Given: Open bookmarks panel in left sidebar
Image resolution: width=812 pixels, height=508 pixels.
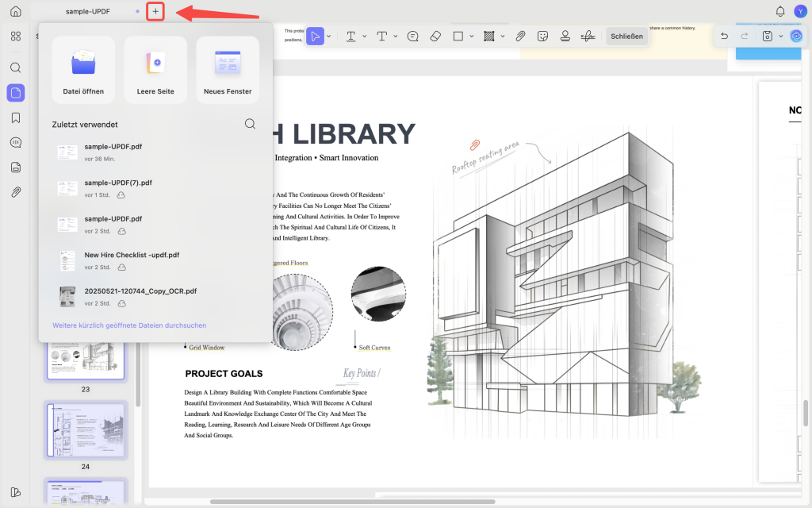Looking at the screenshot, I should [16, 117].
